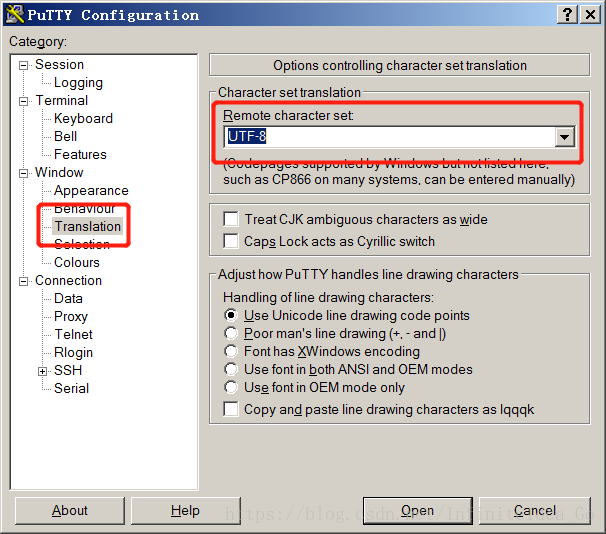The image size is (606, 534).
Task: Select the Translation category
Action: (x=87, y=226)
